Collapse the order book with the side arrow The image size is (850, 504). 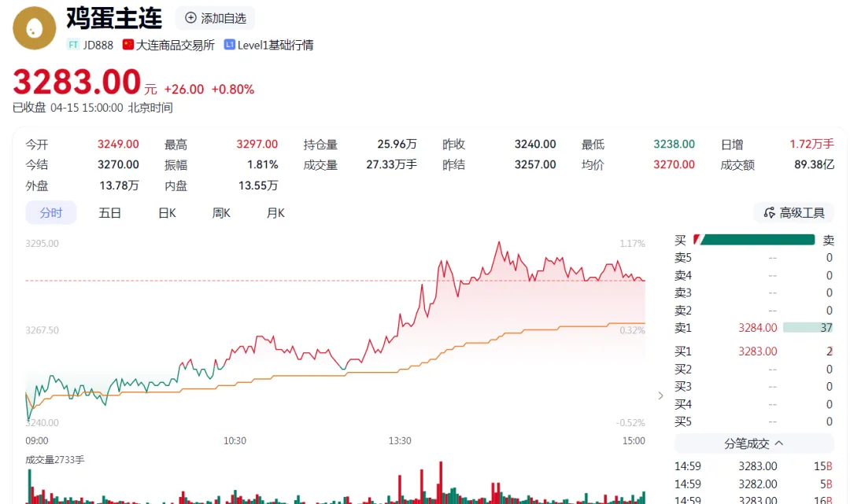pos(660,395)
